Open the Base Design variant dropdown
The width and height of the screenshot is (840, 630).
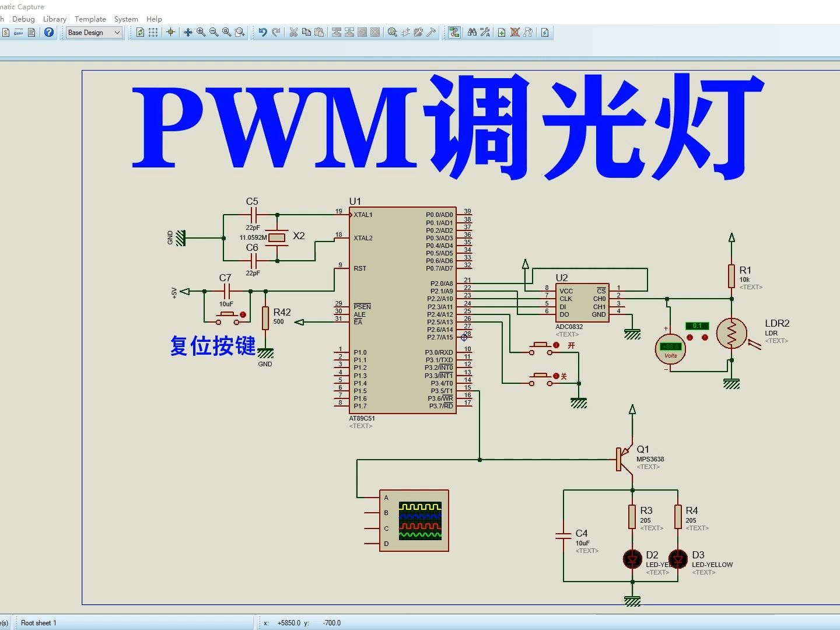tap(94, 33)
